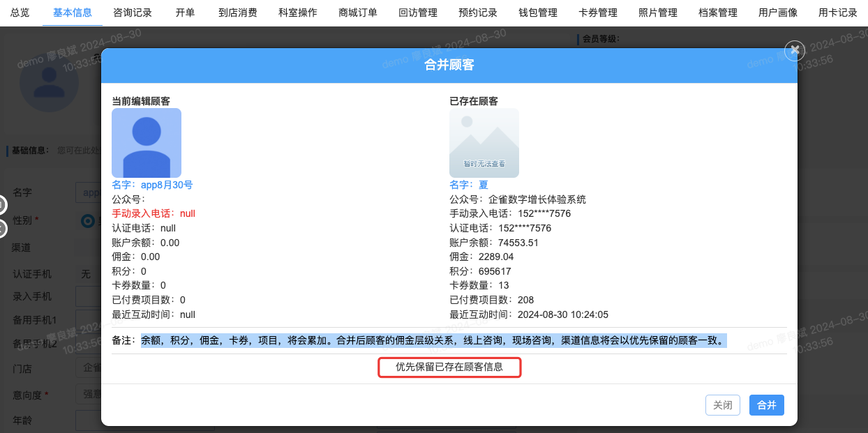Open the 咨询记录 tab
The image size is (868, 433).
pos(133,13)
